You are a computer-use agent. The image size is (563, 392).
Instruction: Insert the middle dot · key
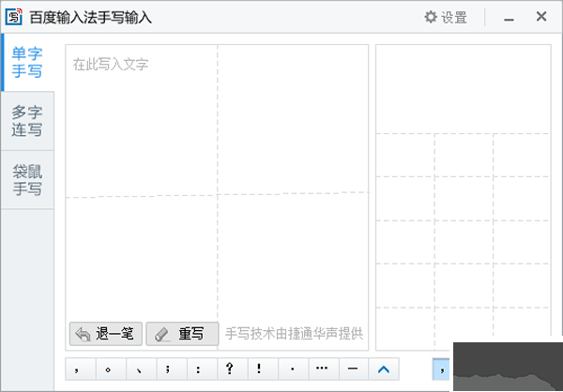[x=293, y=369]
